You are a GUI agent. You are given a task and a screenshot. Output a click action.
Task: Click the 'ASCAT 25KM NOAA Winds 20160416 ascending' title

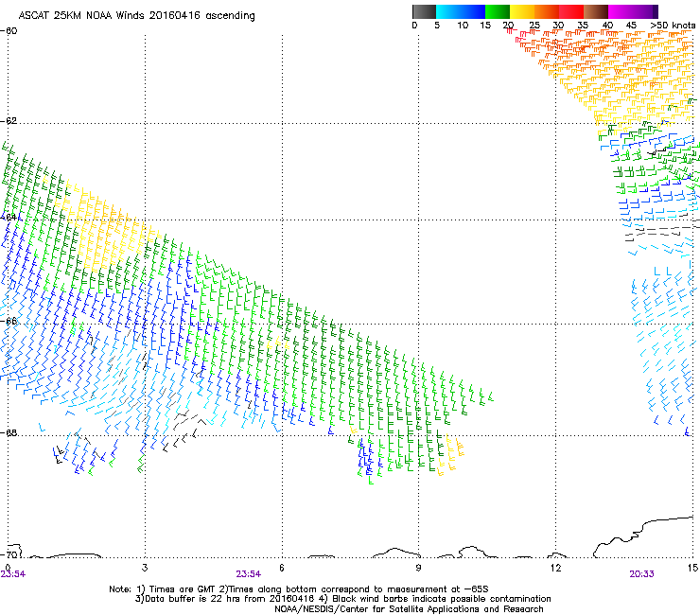coord(136,16)
